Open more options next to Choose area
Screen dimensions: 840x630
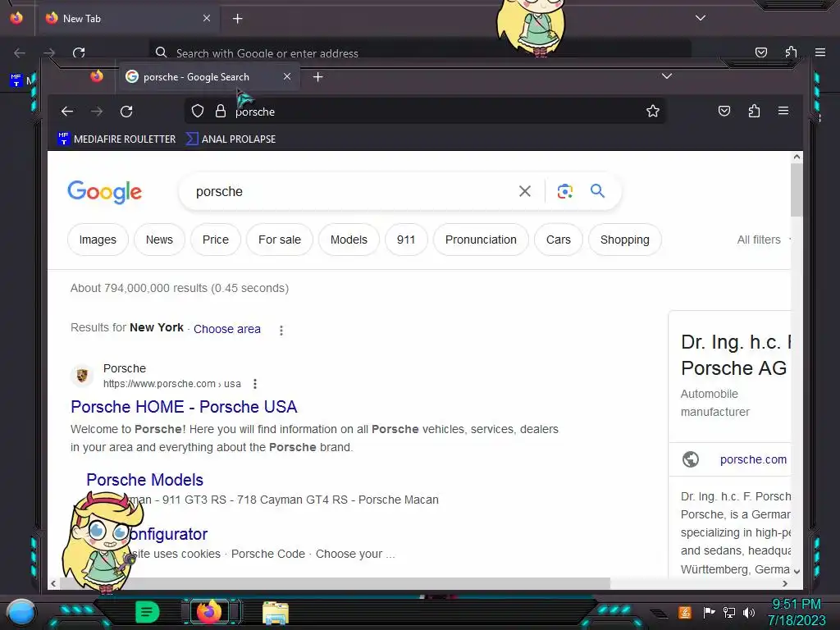[x=281, y=330]
